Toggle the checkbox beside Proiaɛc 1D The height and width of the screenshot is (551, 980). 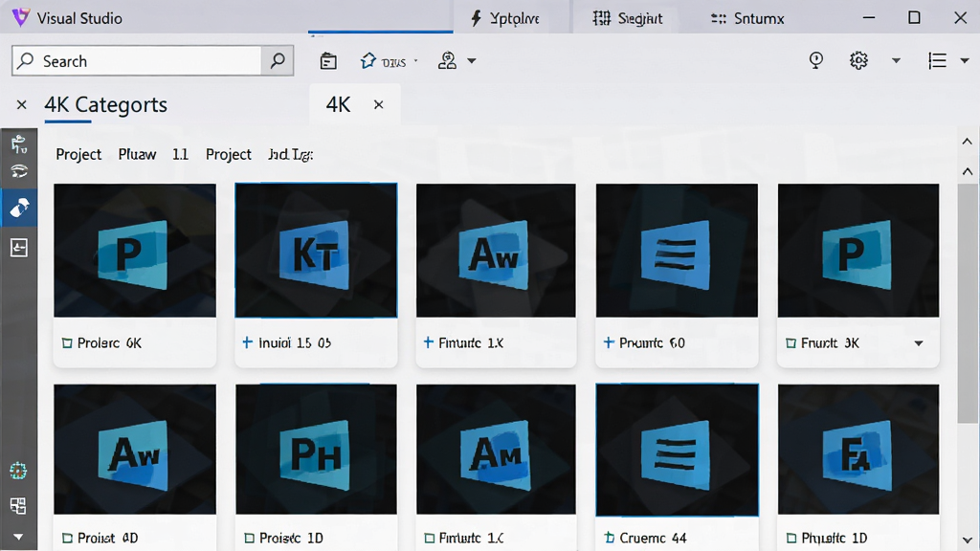click(249, 538)
